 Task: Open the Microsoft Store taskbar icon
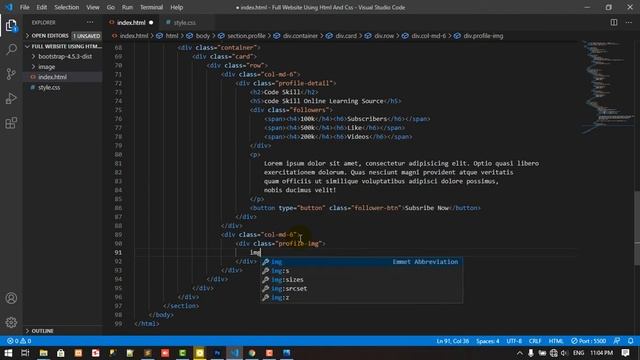tap(60, 353)
